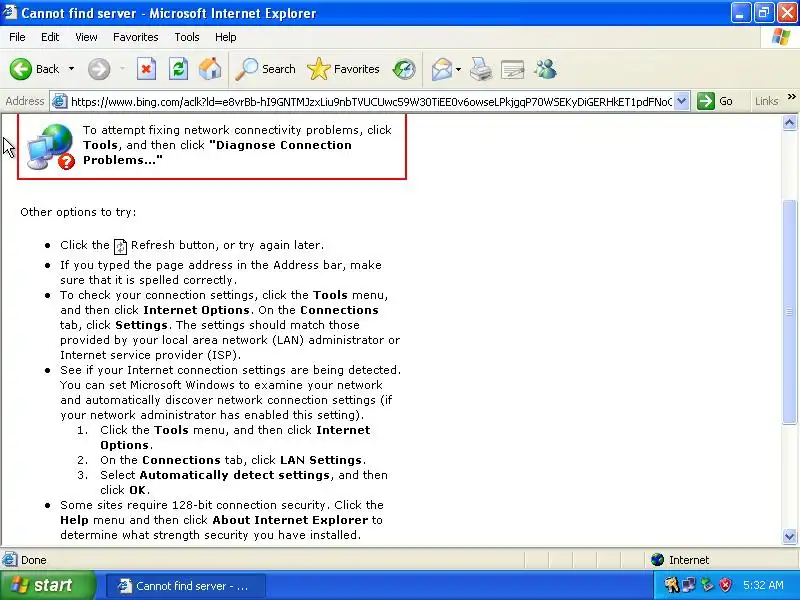Image resolution: width=800 pixels, height=600 pixels.
Task: Click the red security shield tray icon
Action: [726, 585]
